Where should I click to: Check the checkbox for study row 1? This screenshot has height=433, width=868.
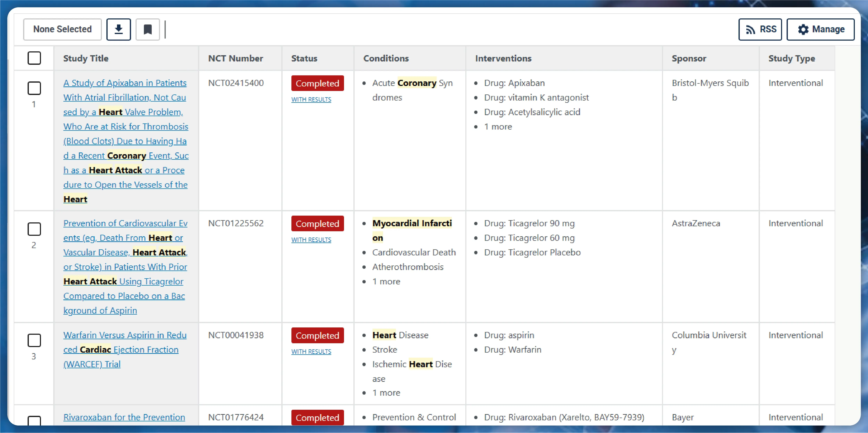(34, 88)
